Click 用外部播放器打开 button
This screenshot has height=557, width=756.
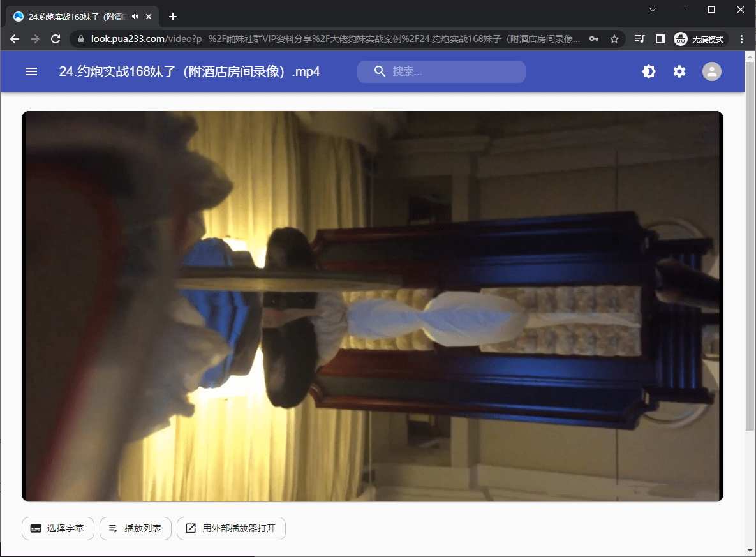pos(231,528)
